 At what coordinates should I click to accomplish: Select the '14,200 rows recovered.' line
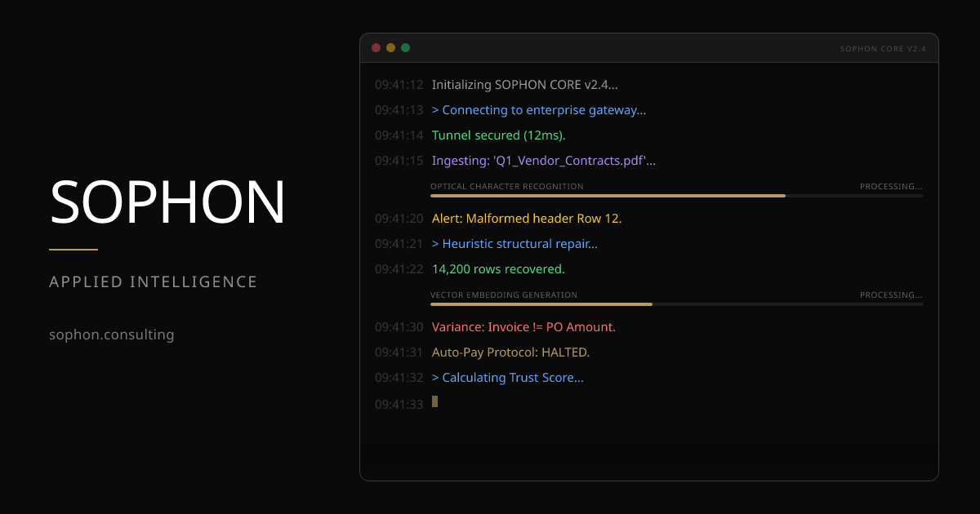[498, 269]
